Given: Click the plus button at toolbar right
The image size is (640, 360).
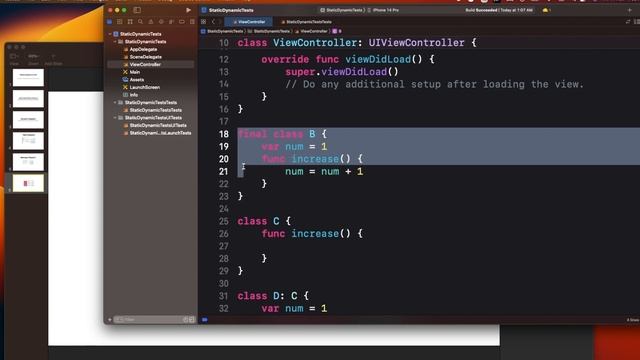Looking at the screenshot, I should (x=629, y=10).
